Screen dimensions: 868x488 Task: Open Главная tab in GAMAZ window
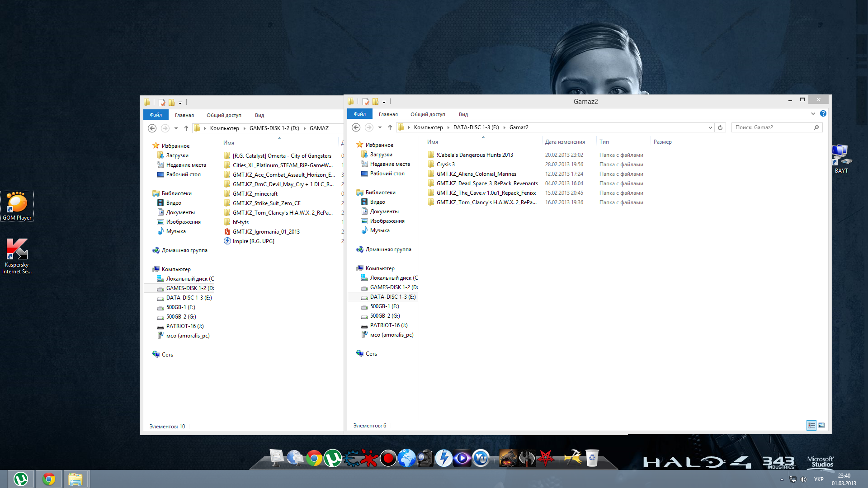pyautogui.click(x=184, y=115)
